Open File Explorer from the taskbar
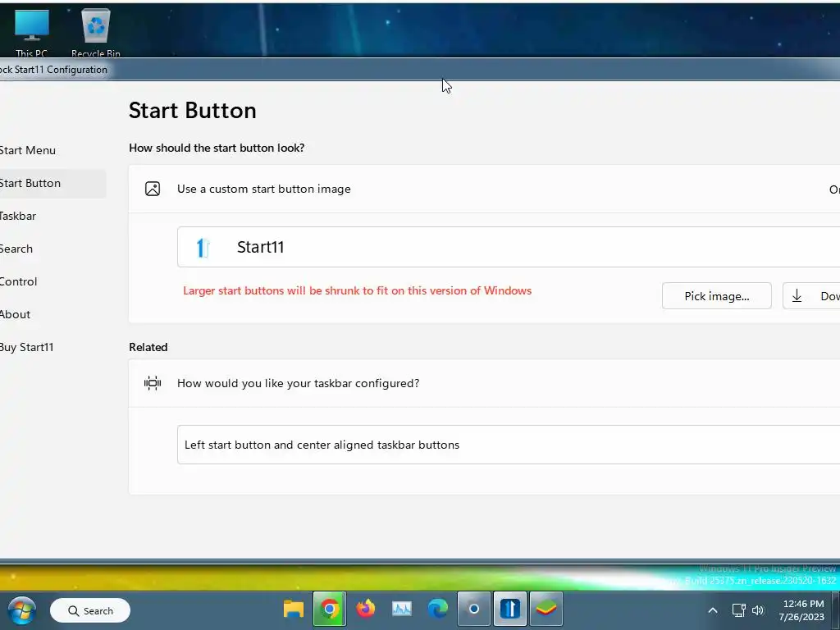840x630 pixels. coord(294,609)
